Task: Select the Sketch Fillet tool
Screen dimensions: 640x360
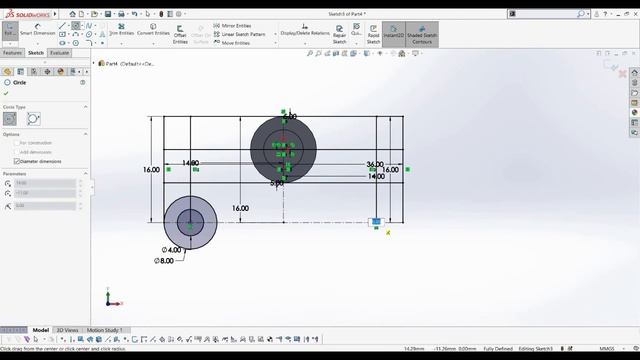Action: click(x=89, y=43)
